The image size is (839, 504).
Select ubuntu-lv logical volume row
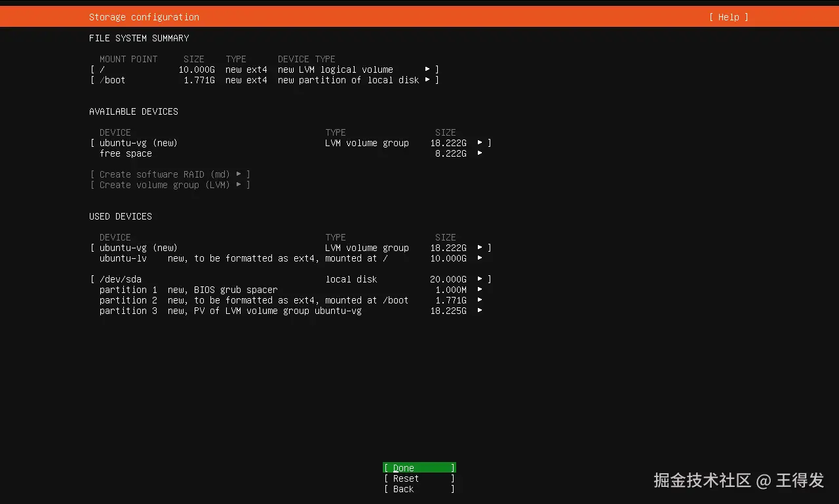[x=291, y=258]
